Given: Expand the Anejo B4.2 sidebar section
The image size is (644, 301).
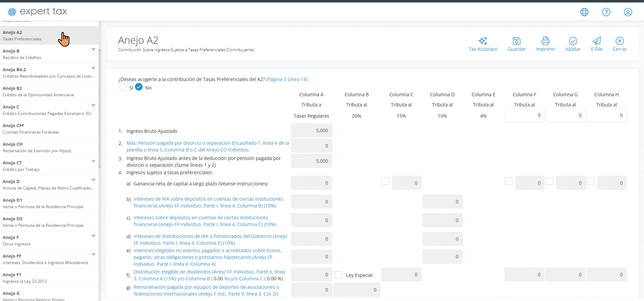Looking at the screenshot, I should tap(93, 68).
